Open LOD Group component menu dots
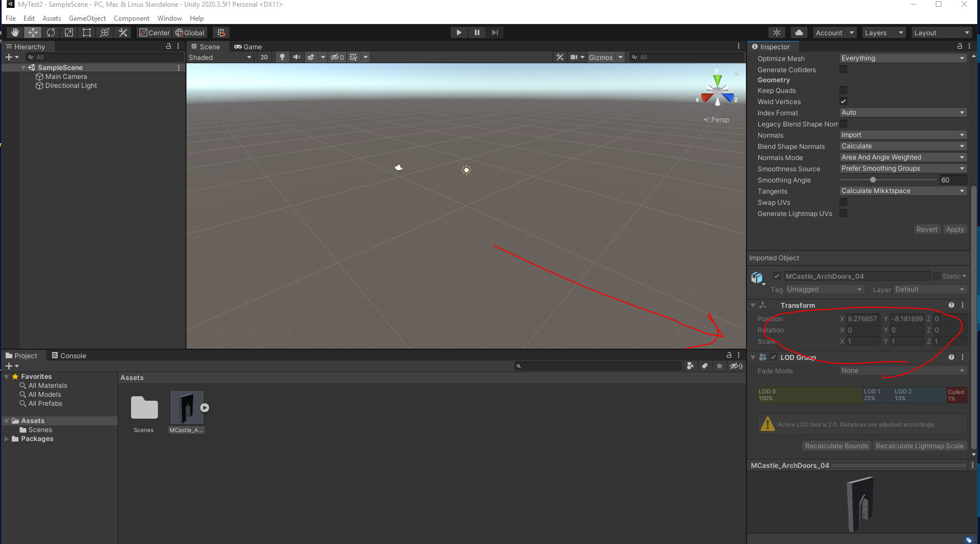 963,357
